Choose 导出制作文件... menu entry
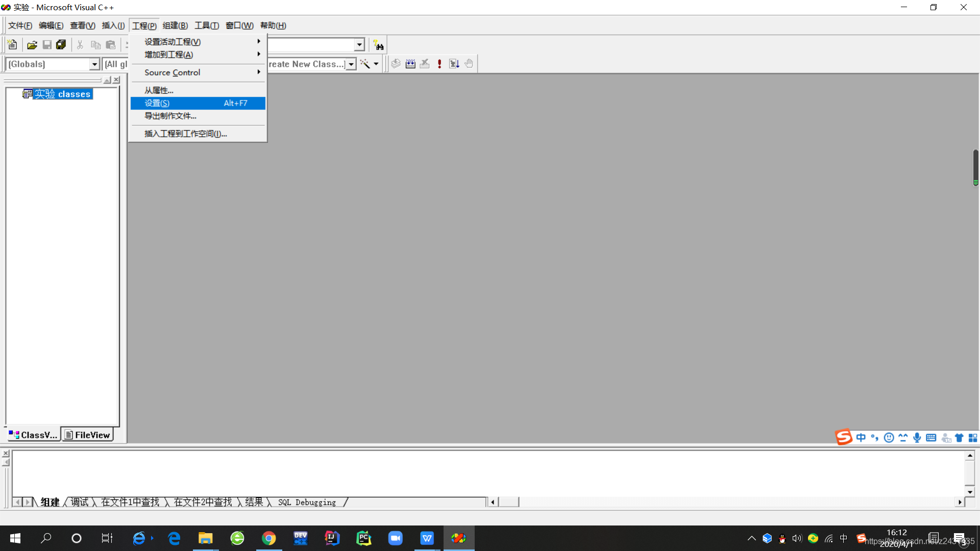The image size is (980, 551). tap(198, 116)
